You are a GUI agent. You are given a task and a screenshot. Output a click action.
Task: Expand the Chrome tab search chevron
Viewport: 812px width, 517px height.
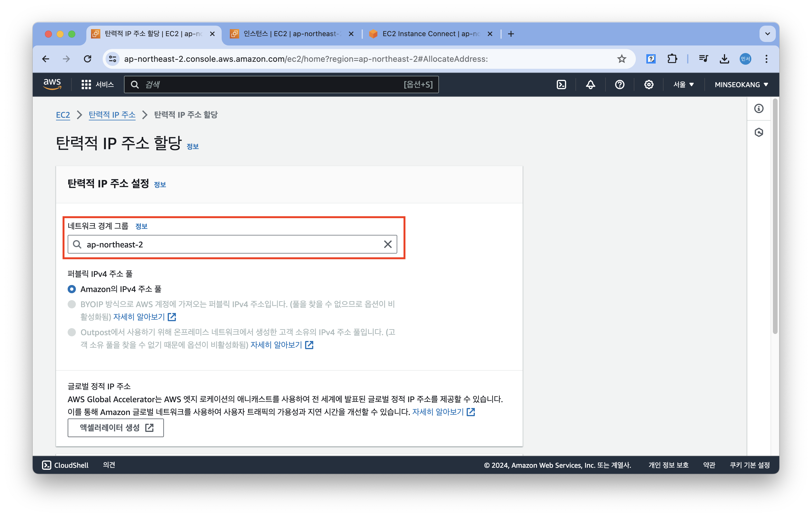[767, 34]
